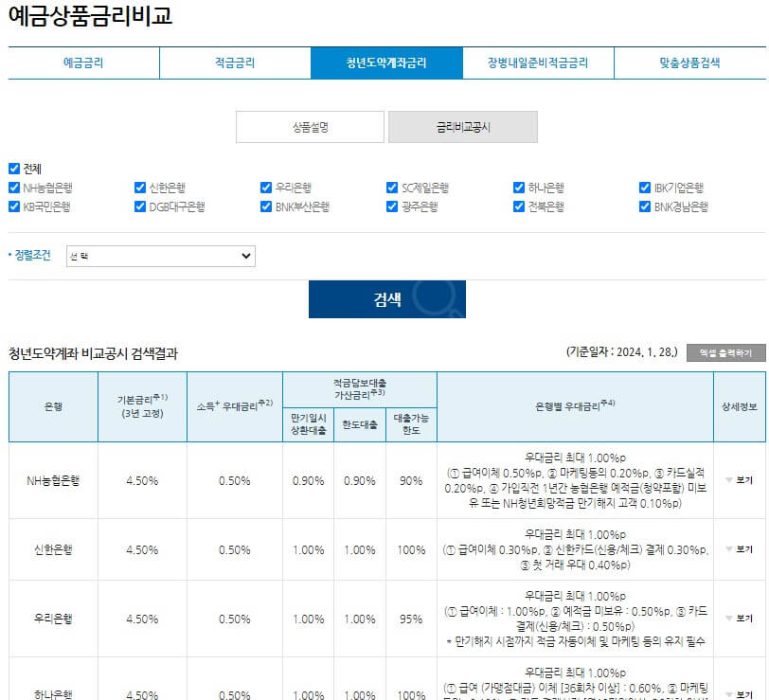Uncheck the 우리은행 bank filter
This screenshot has width=769, height=700.
coord(264,187)
